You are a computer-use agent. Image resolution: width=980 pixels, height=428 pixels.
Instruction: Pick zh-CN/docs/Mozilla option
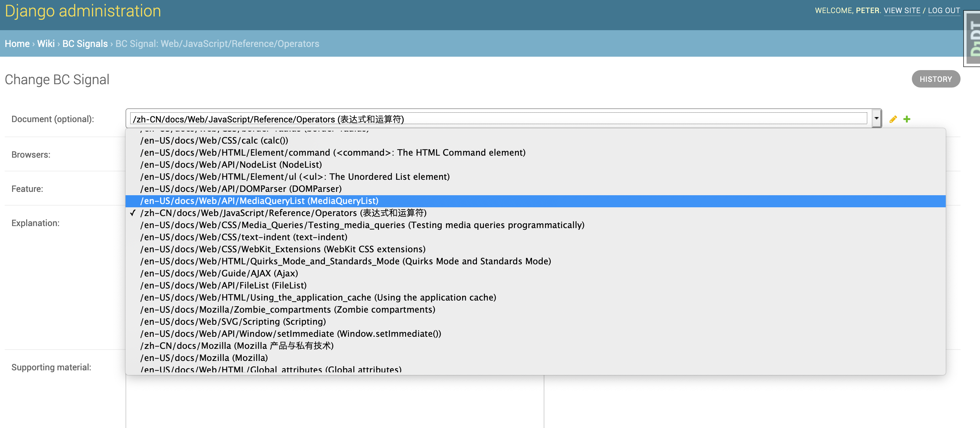pyautogui.click(x=535, y=346)
